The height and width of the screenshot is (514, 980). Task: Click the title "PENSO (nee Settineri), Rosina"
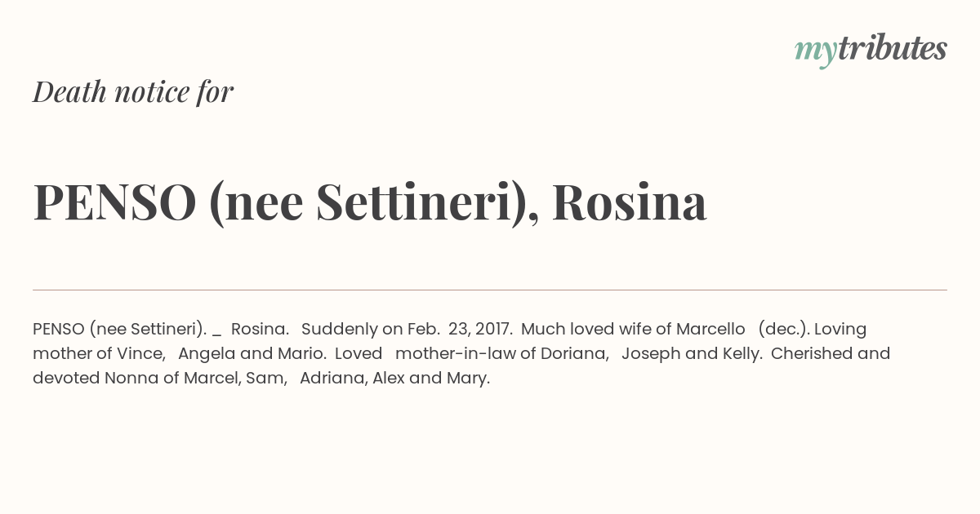tap(370, 202)
